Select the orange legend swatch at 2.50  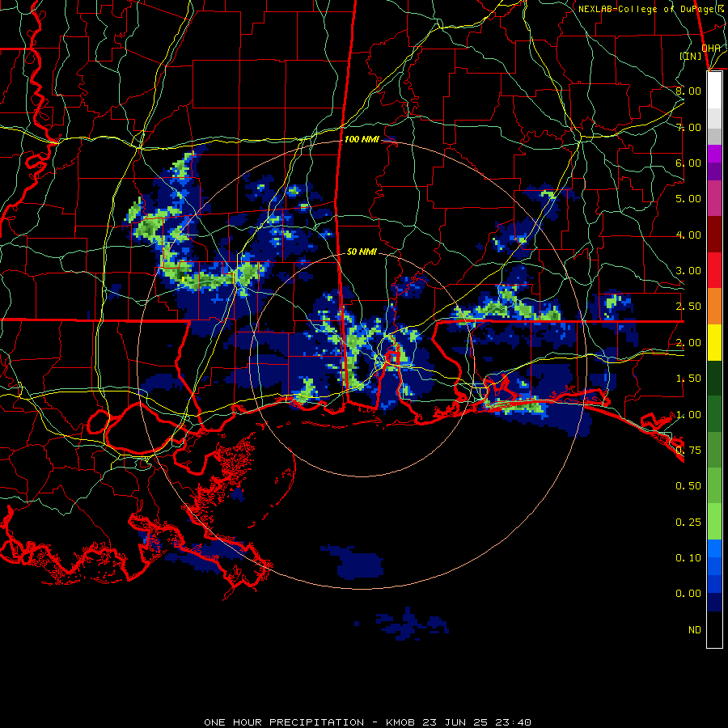tap(714, 307)
